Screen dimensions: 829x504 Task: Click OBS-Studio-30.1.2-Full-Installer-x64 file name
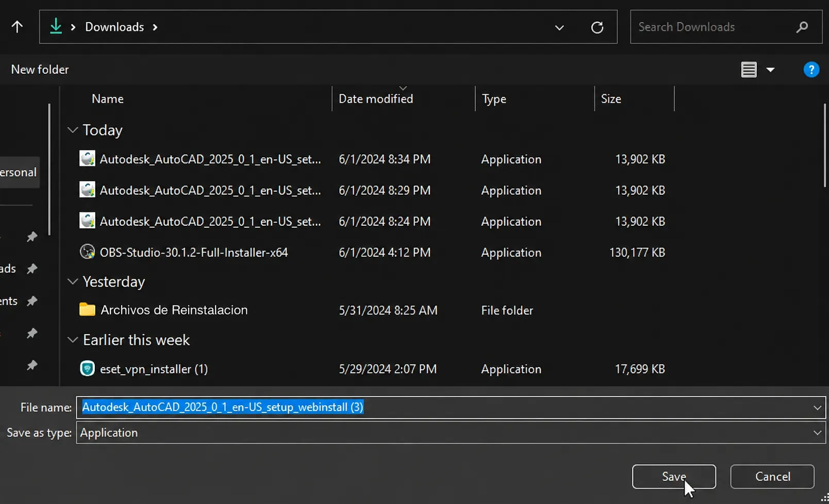[x=194, y=253]
